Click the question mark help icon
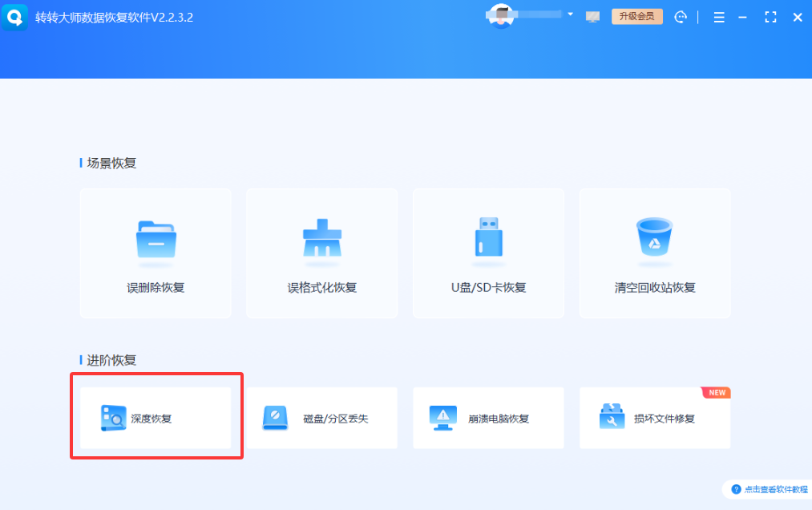Viewport: 812px width, 510px height. pos(736,489)
